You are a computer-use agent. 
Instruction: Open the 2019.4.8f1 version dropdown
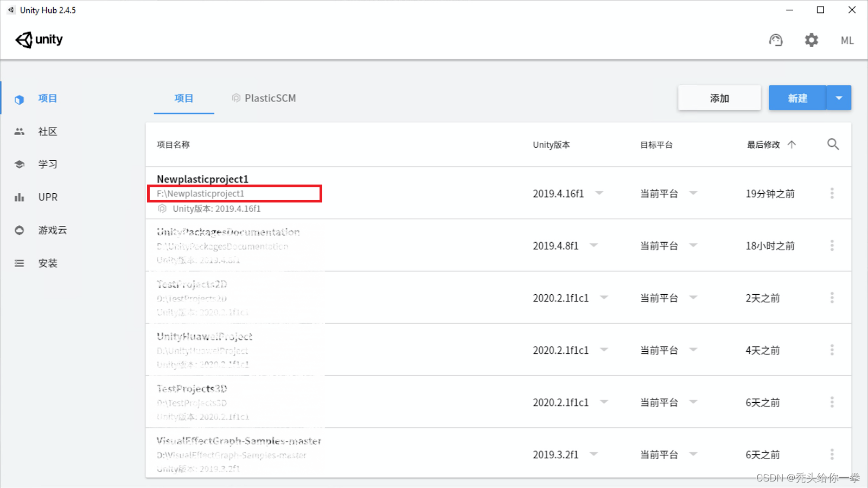594,245
